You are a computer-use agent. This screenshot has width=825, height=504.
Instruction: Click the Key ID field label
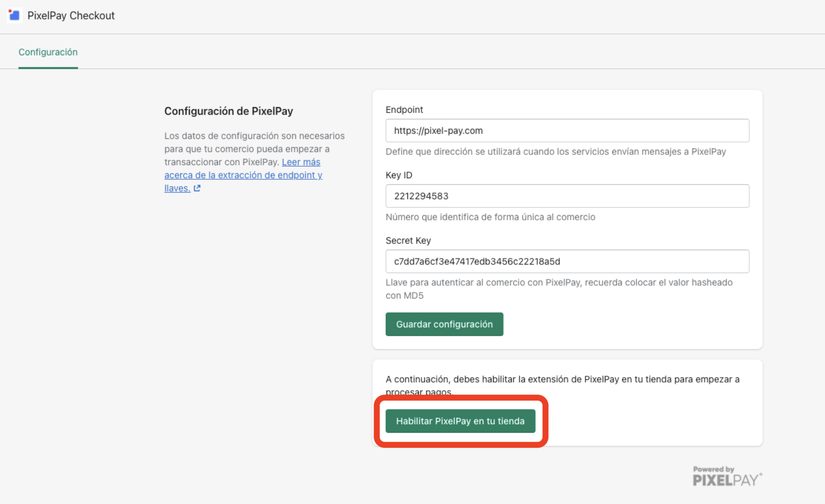click(399, 175)
